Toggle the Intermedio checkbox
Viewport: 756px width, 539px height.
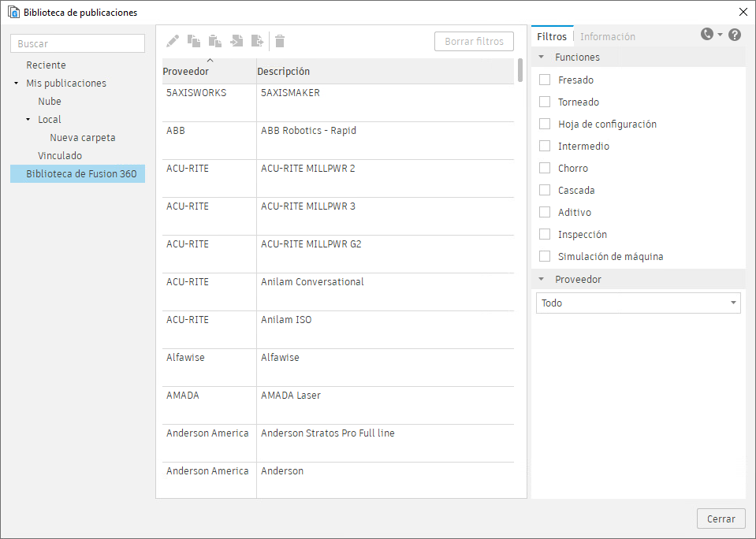point(545,146)
